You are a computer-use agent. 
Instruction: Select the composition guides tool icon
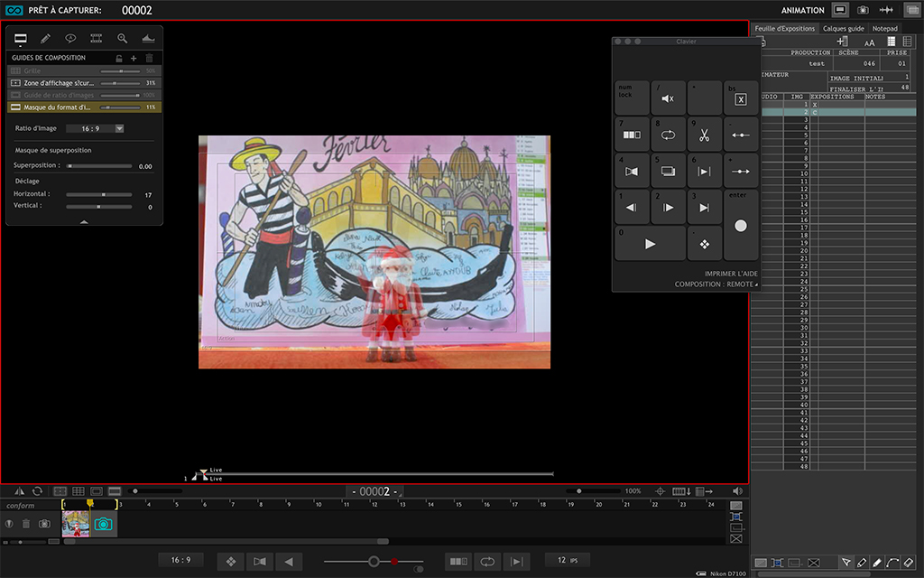21,39
